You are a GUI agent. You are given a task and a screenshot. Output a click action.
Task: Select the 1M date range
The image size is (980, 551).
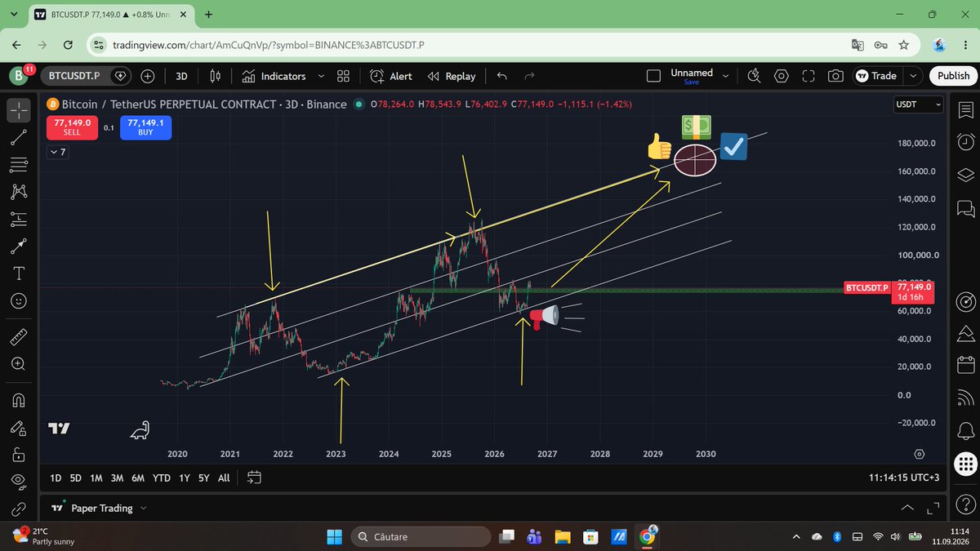[96, 478]
